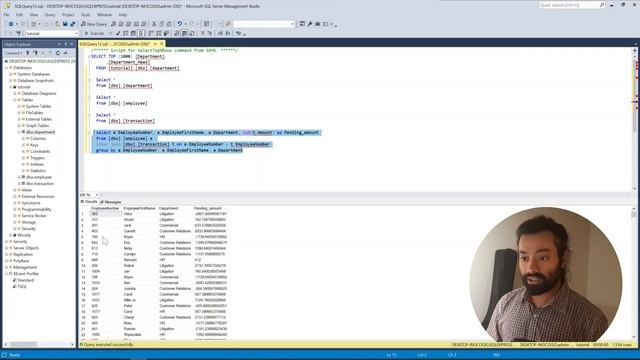640x360 pixels.
Task: Open the View menu
Action: click(x=33, y=15)
